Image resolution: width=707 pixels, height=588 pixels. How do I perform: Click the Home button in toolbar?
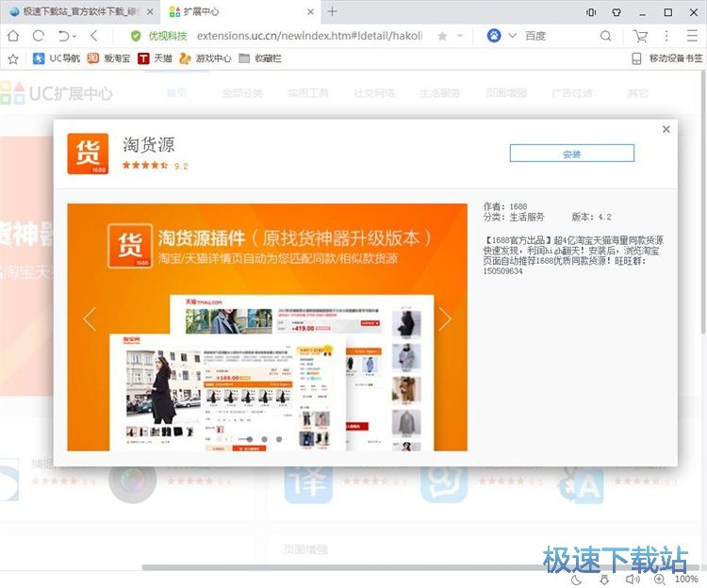point(13,36)
